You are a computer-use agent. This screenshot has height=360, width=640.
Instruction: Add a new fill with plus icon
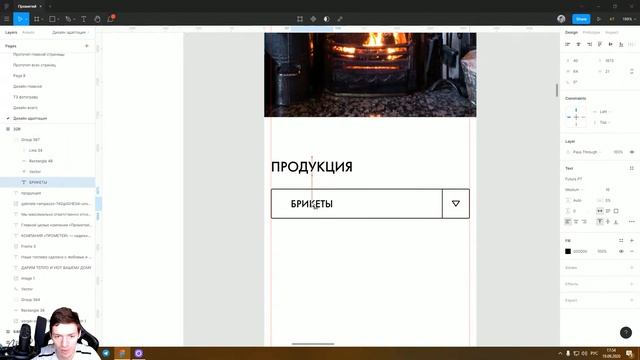click(632, 240)
